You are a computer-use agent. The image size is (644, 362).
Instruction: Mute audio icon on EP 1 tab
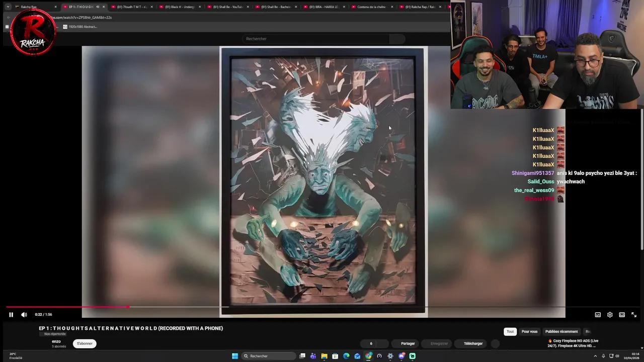pos(98,7)
